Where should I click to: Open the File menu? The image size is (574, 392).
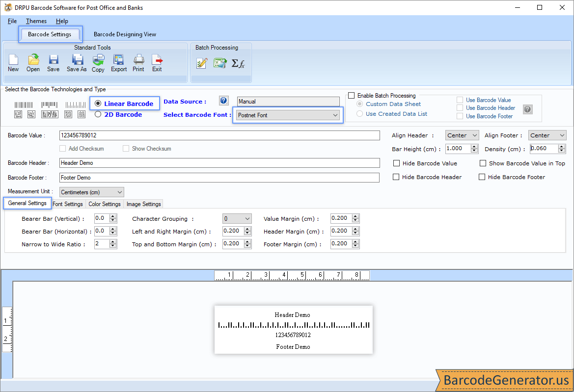tap(12, 21)
